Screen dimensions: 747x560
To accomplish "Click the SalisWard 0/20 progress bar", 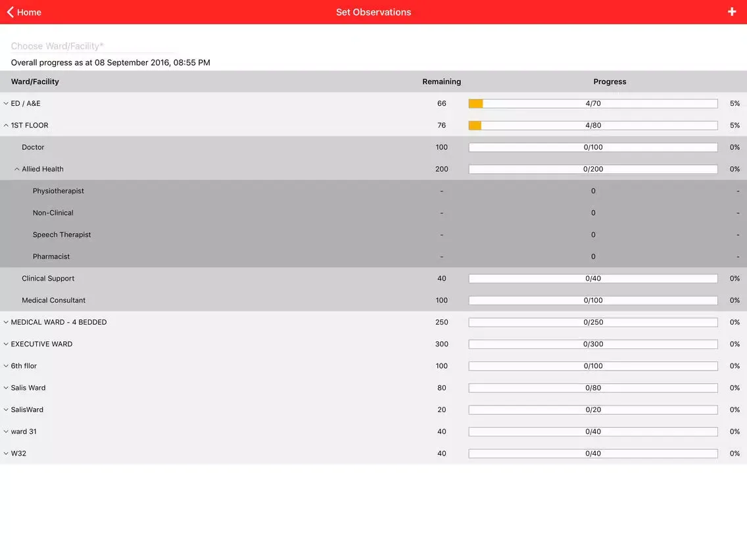I will point(593,410).
